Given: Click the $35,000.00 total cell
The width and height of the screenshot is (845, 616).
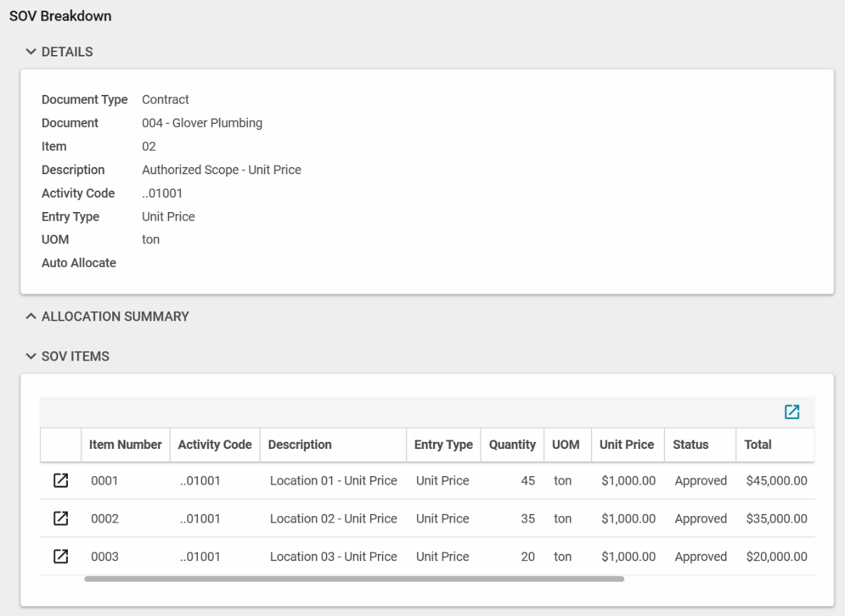Looking at the screenshot, I should [x=776, y=518].
